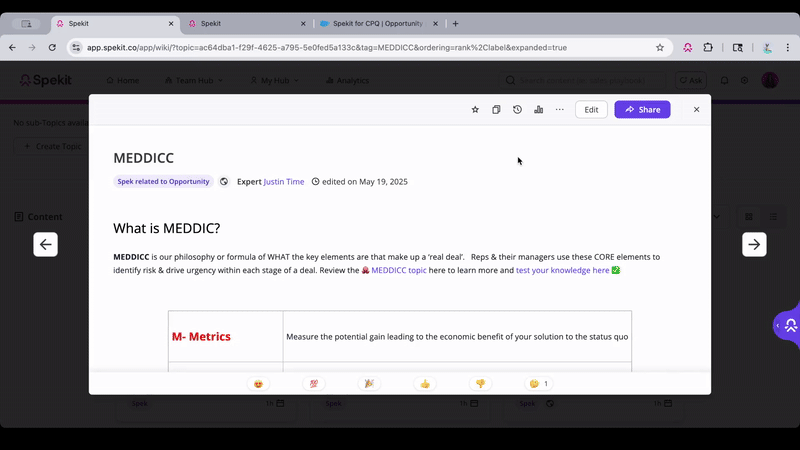Open the more options ellipsis menu

pyautogui.click(x=560, y=110)
